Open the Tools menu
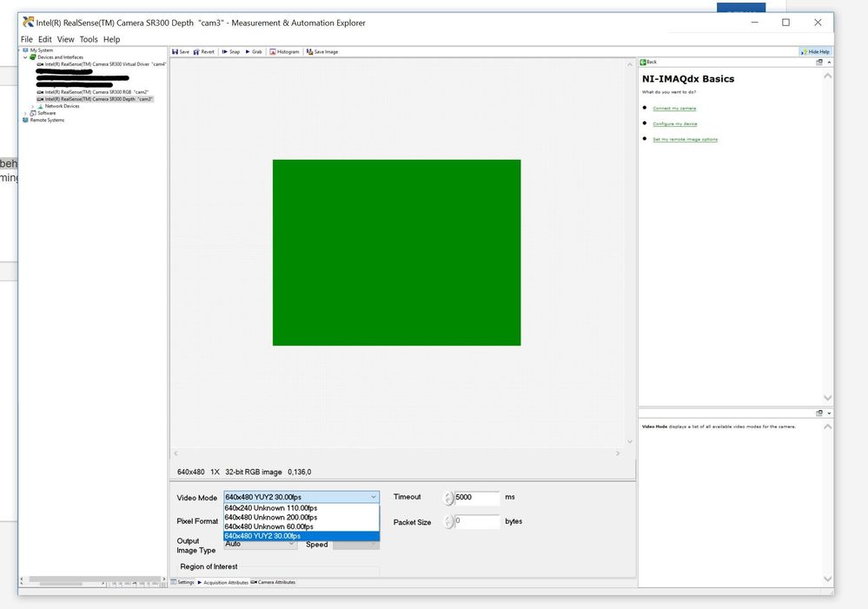 [x=89, y=39]
